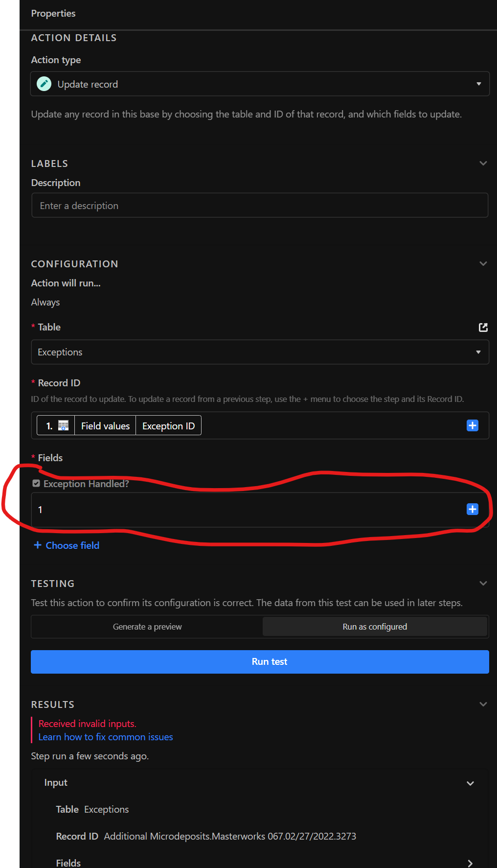Image resolution: width=497 pixels, height=868 pixels.
Task: Click the Record ID result value text
Action: pos(230,836)
